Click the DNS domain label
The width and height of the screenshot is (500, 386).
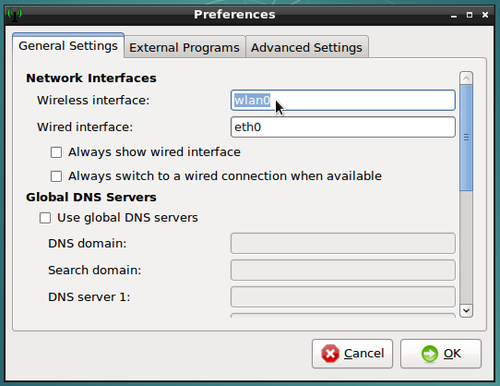coord(87,243)
